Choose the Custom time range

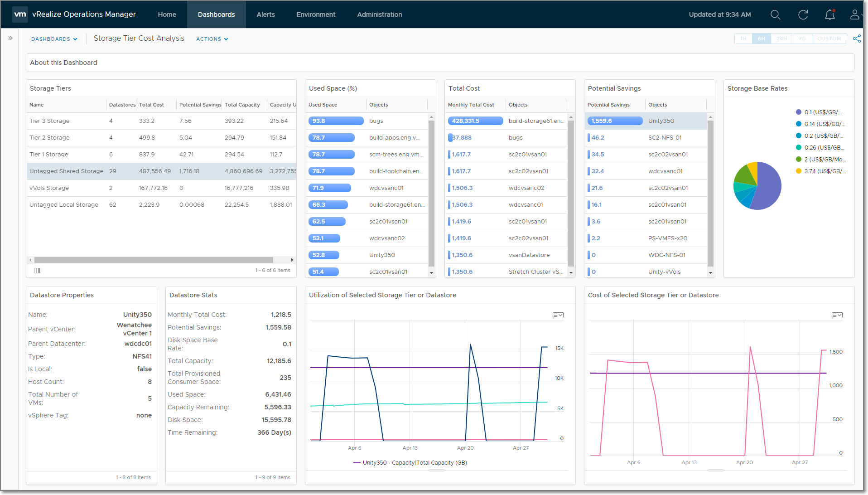829,39
